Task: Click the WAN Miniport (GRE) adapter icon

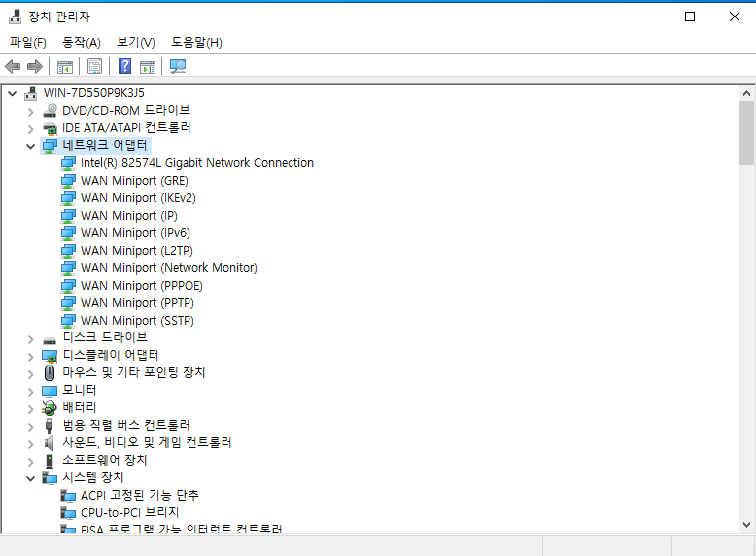Action: click(x=68, y=181)
